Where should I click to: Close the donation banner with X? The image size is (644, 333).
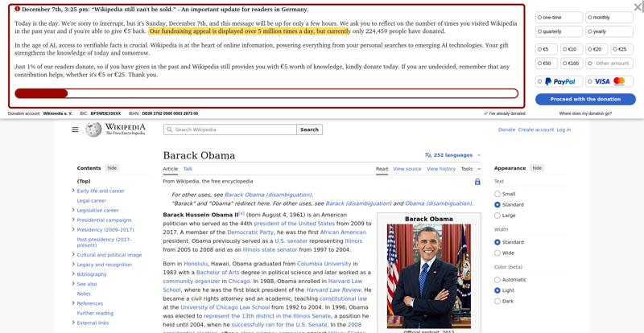click(638, 6)
